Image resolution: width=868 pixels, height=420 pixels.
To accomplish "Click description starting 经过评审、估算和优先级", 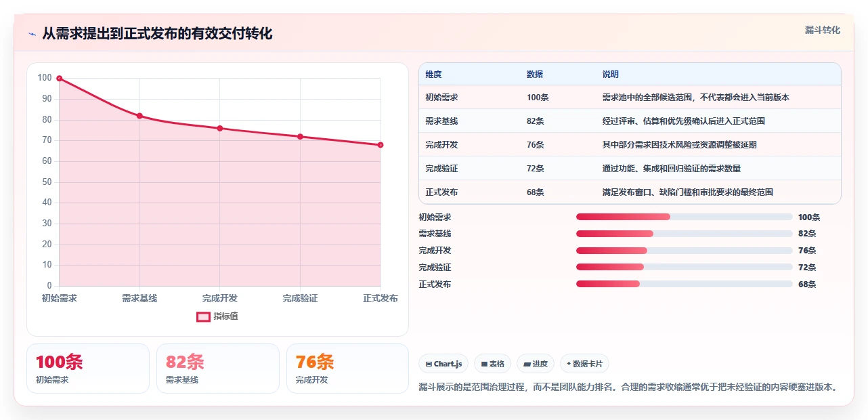I will (683, 121).
